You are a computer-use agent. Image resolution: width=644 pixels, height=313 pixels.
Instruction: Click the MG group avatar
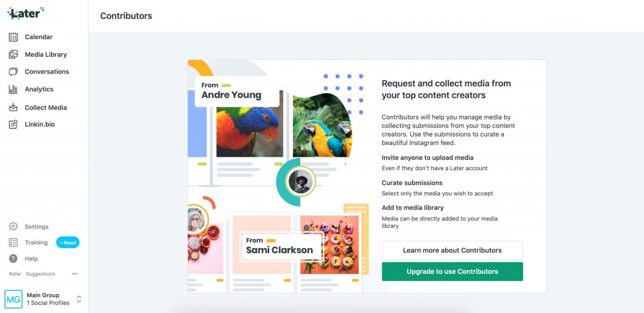tap(14, 299)
